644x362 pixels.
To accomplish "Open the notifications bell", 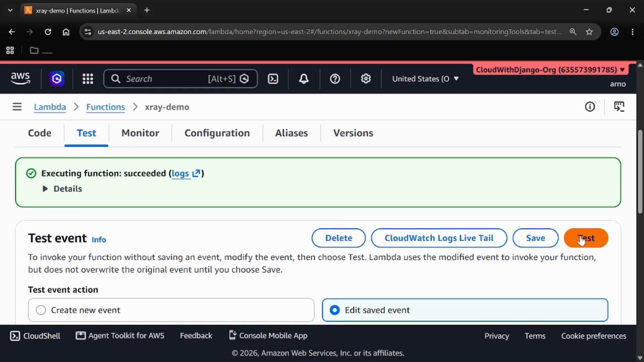I will coord(304,79).
